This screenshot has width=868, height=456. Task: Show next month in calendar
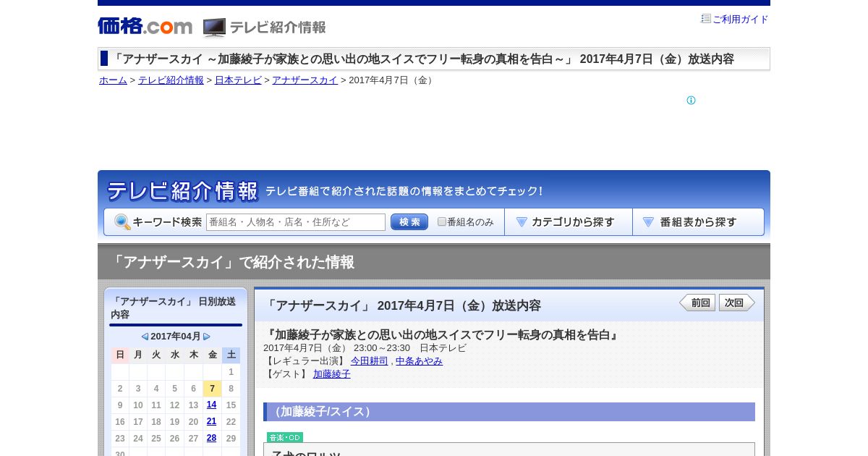[207, 337]
